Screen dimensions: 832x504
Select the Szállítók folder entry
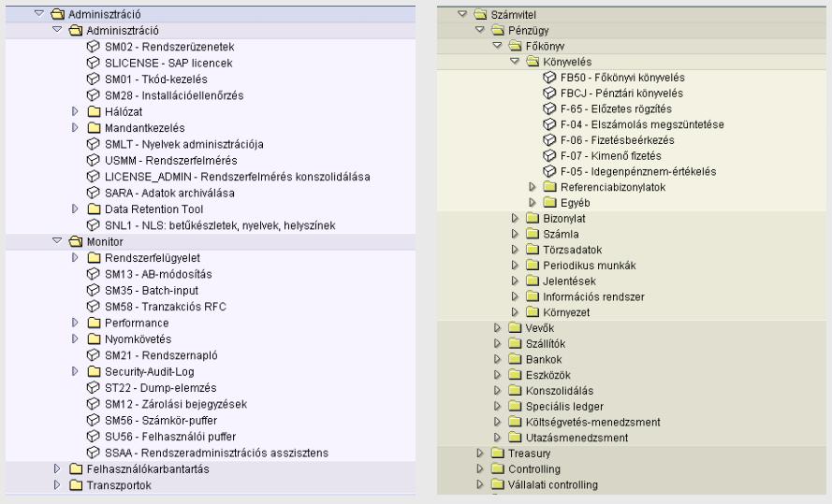click(546, 344)
